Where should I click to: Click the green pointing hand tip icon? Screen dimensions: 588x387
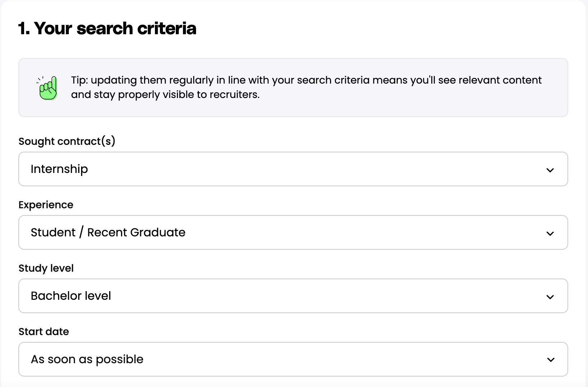click(48, 88)
